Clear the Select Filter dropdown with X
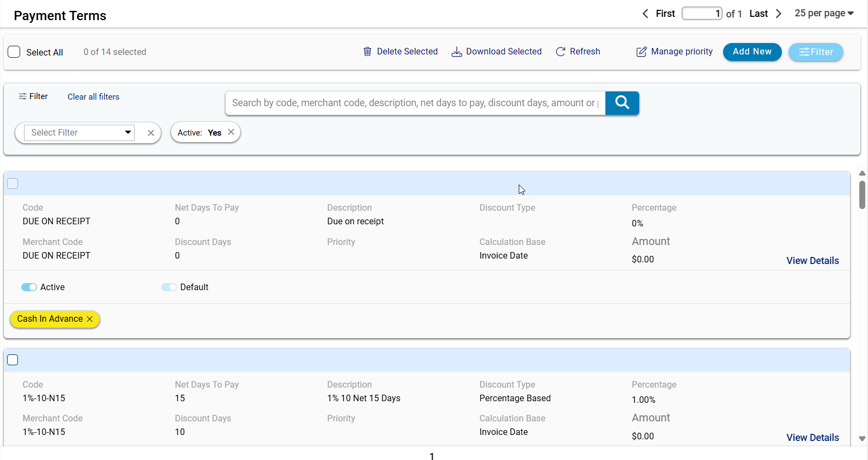The image size is (868, 460). [151, 133]
